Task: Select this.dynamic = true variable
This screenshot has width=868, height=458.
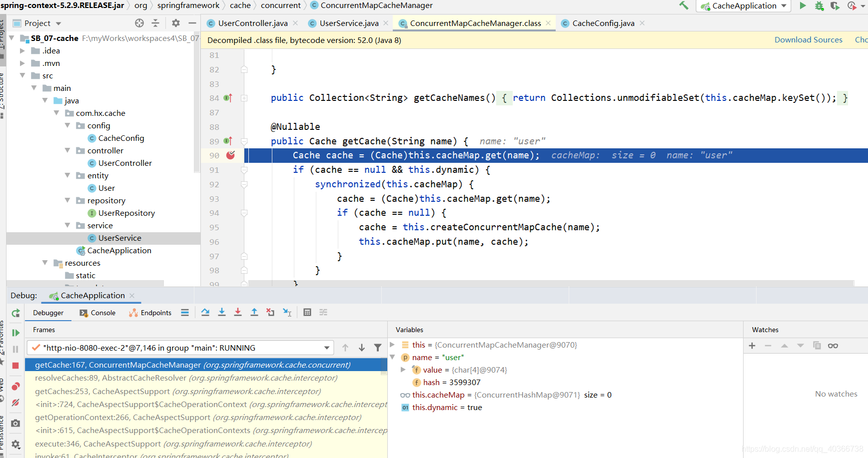Action: (x=447, y=408)
